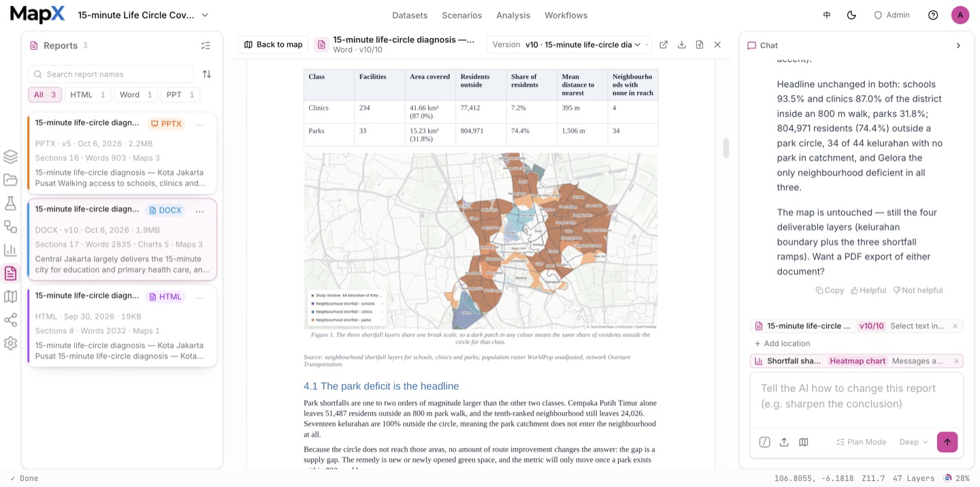This screenshot has width=980, height=487.
Task: Click the upload icon in chat box
Action: coord(784,442)
